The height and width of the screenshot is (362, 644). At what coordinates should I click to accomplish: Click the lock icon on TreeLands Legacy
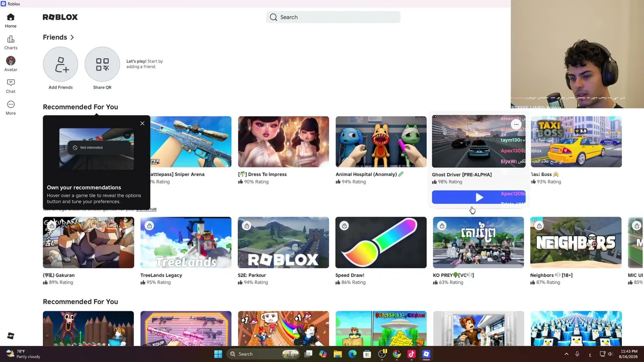pos(149,226)
